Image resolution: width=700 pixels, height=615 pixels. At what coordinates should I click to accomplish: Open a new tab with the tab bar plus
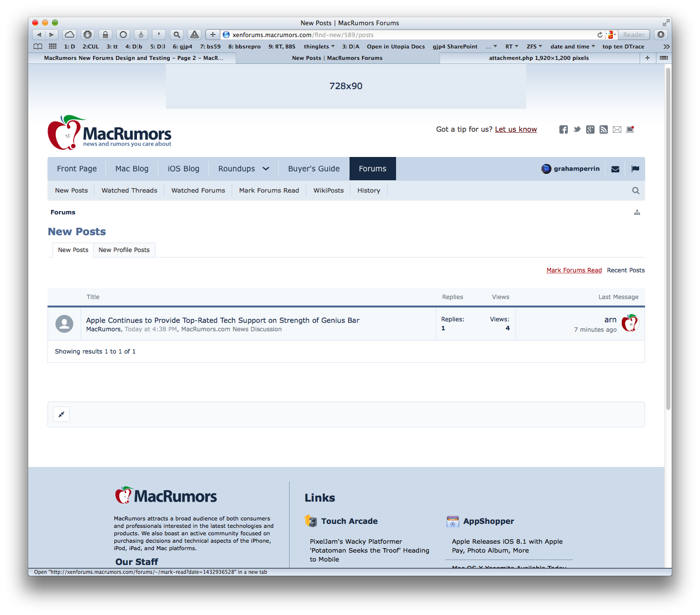pyautogui.click(x=647, y=58)
